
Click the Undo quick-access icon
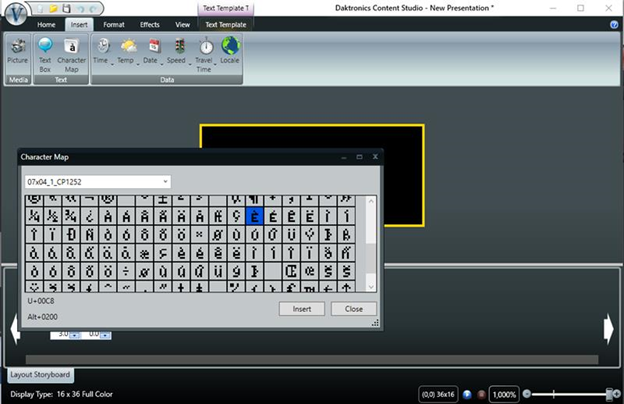(80, 8)
